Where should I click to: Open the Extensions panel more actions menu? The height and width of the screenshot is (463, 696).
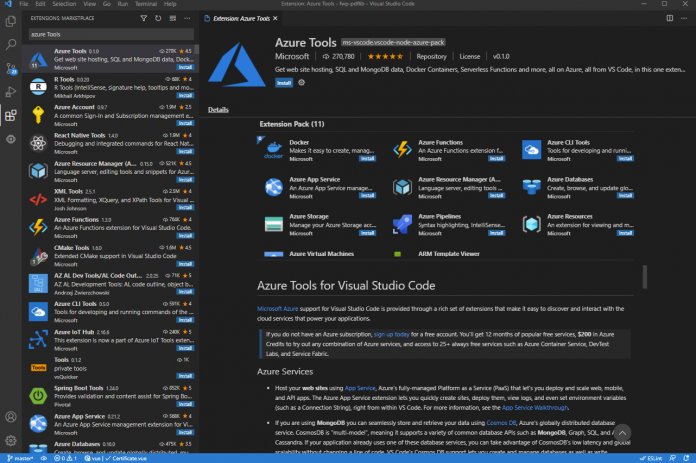(x=187, y=18)
